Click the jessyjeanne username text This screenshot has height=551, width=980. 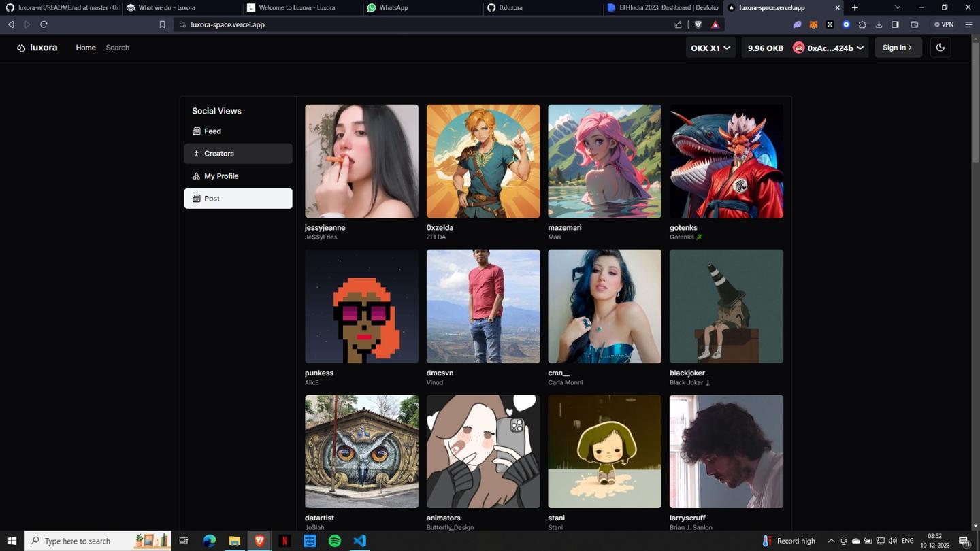click(x=325, y=228)
